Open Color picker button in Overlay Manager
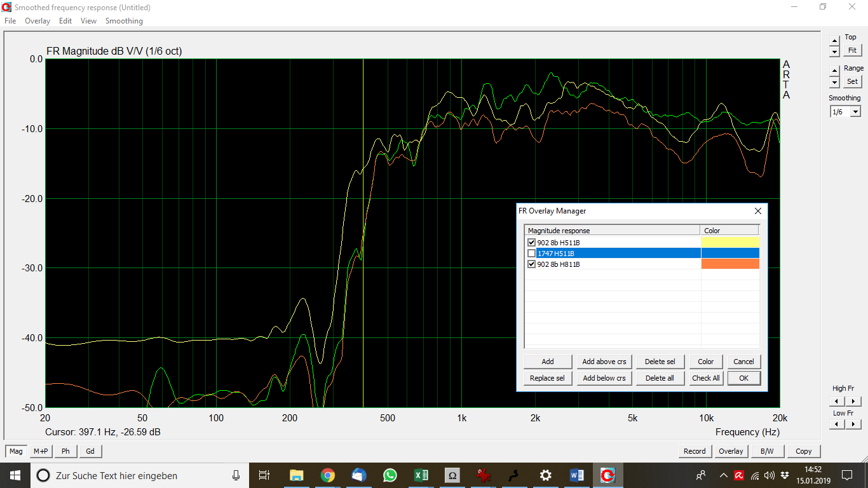The image size is (868, 488). [x=706, y=362]
